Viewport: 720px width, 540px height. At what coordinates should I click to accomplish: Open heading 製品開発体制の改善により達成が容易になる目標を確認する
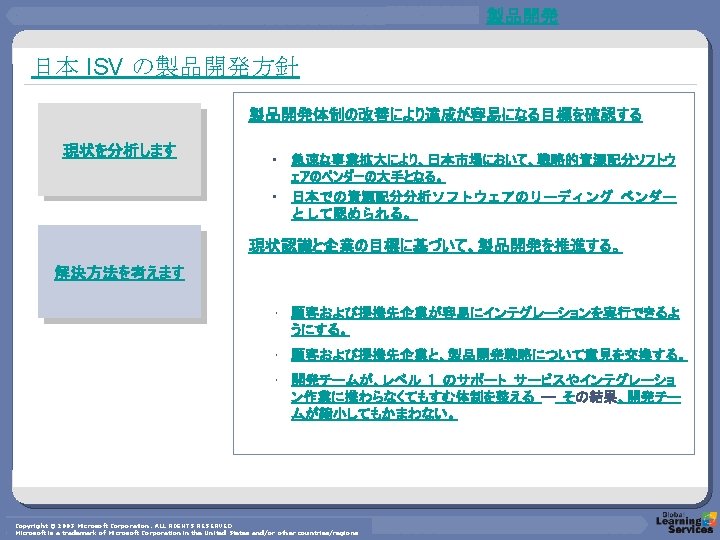click(445, 114)
